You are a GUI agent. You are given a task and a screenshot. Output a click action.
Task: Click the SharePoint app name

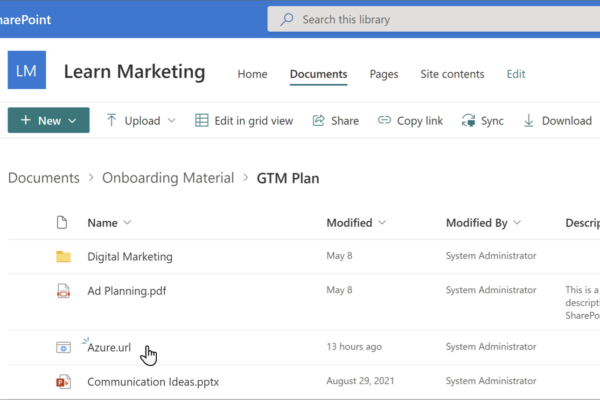pyautogui.click(x=25, y=20)
